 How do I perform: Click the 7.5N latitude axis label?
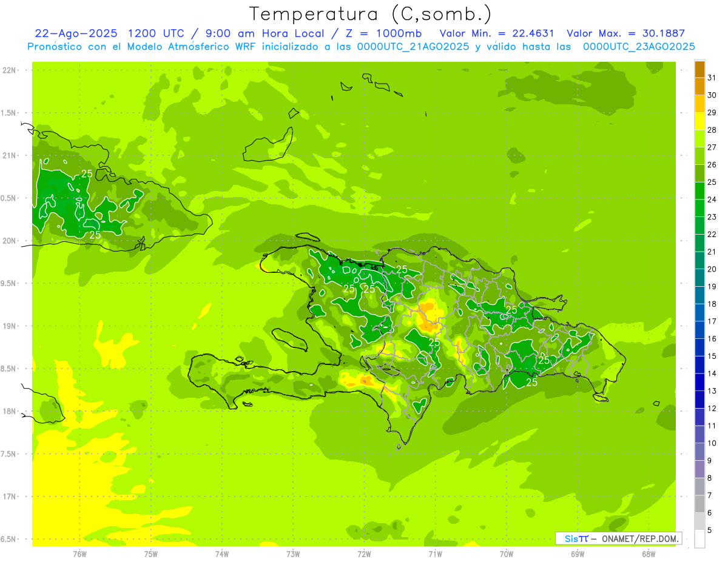(x=9, y=454)
